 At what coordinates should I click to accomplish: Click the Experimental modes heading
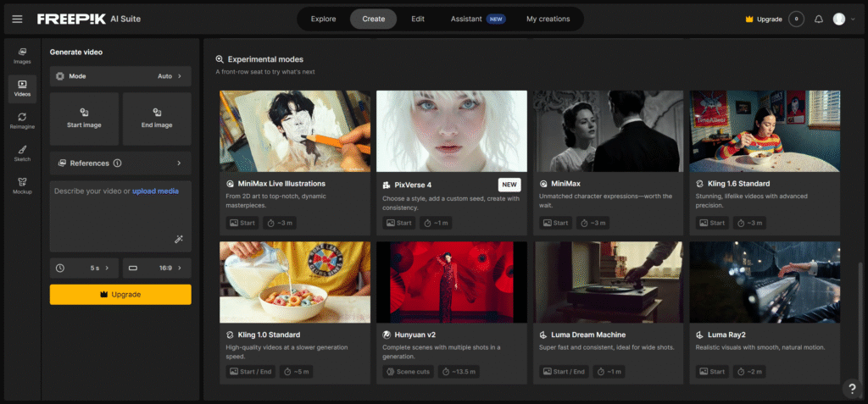265,59
